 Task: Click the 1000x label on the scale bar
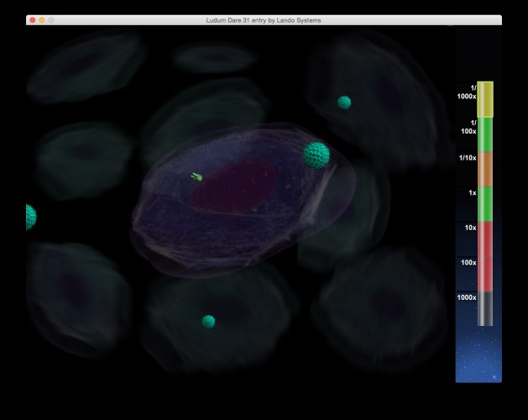[x=467, y=297]
